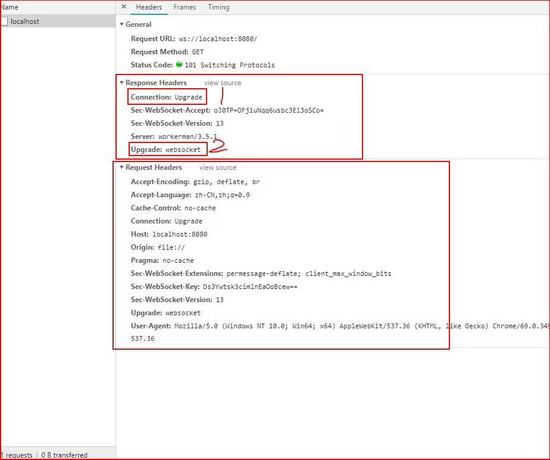Collapse the Response Headers section
The height and width of the screenshot is (460, 550).
[x=122, y=82]
